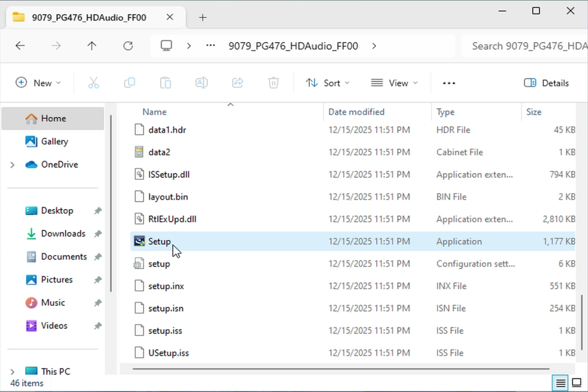Click the Back navigation arrow
588x392 pixels.
pyautogui.click(x=20, y=46)
